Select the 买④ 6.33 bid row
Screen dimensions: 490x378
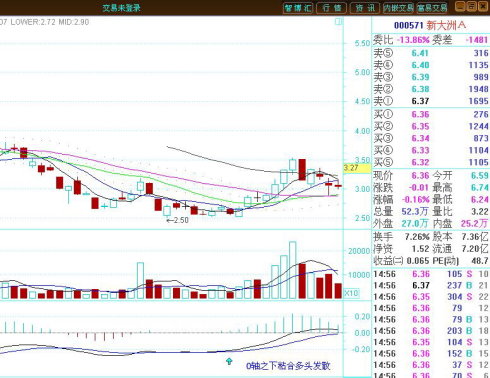point(431,150)
